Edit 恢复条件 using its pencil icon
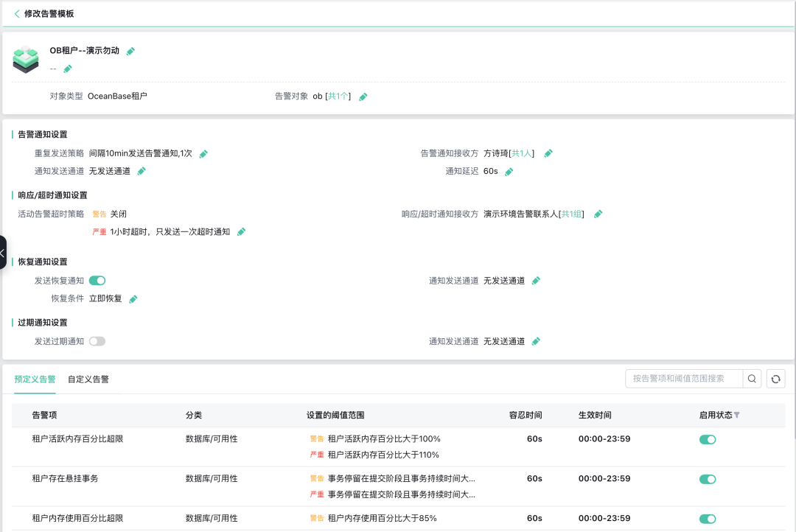This screenshot has height=532, width=796. coord(133,298)
